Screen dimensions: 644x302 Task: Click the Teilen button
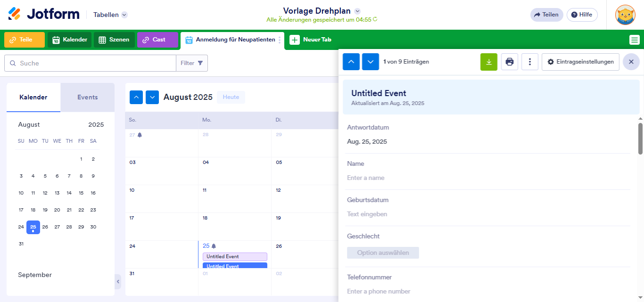pyautogui.click(x=546, y=15)
